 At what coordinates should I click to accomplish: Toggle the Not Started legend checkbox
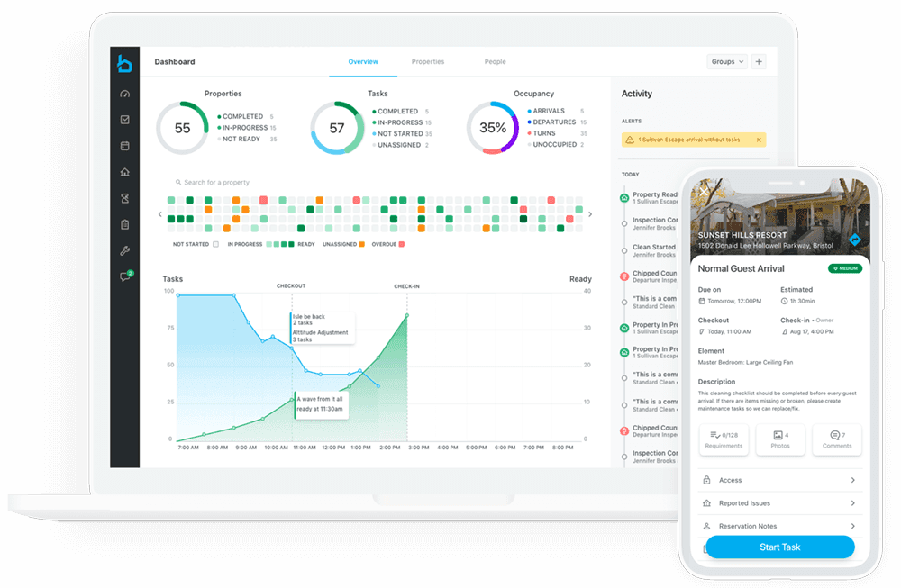[x=215, y=244]
